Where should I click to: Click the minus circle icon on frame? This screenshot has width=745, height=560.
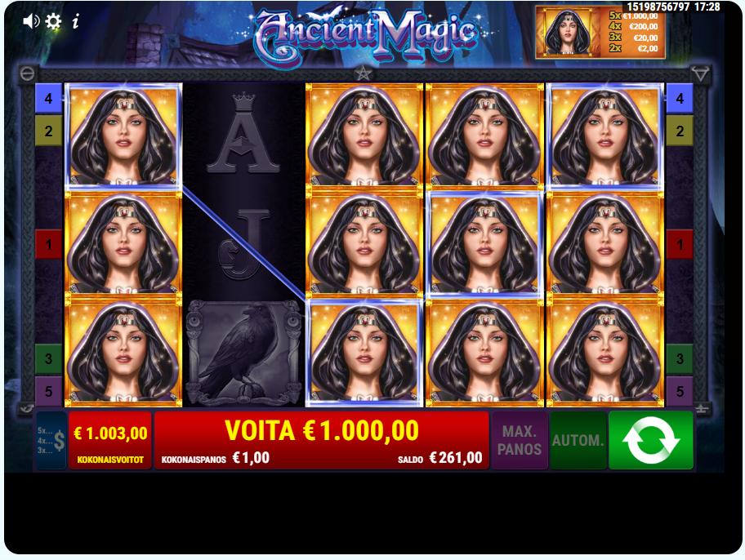point(27,74)
